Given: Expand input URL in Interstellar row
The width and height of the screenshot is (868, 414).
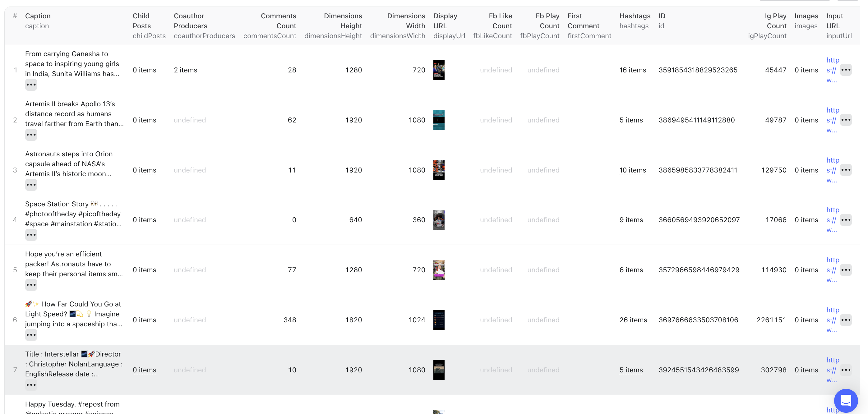Looking at the screenshot, I should [846, 370].
